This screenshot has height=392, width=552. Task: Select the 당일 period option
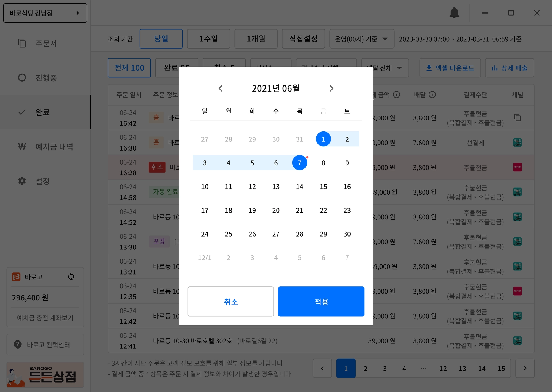coord(161,39)
